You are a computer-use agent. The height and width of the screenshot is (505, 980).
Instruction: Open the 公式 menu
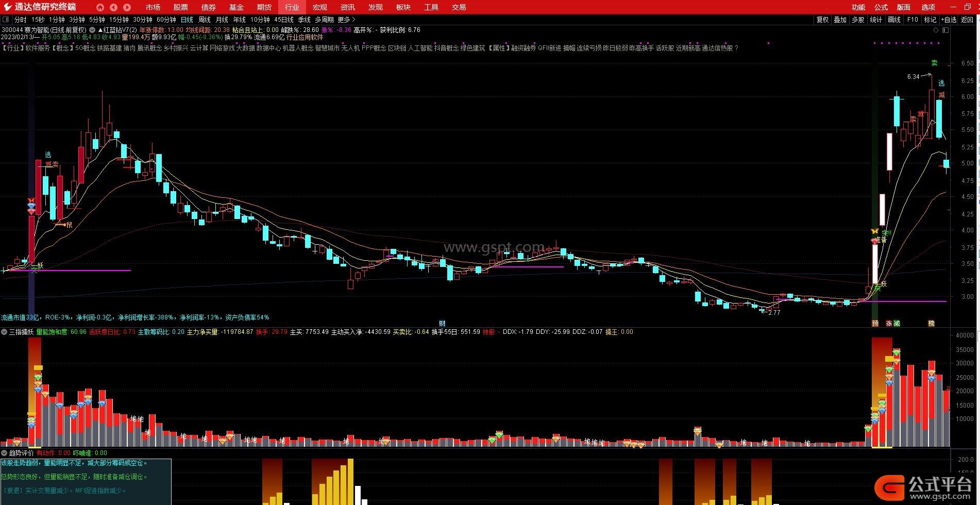pyautogui.click(x=881, y=7)
